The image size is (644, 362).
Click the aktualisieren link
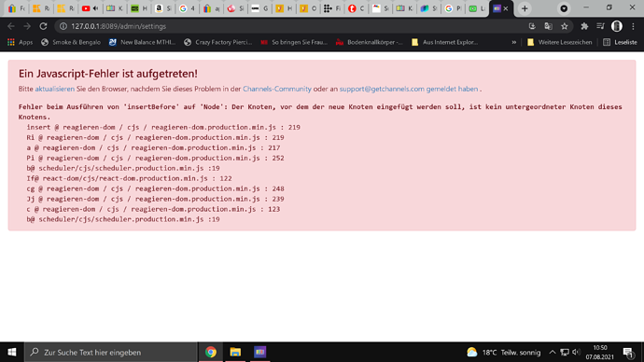click(x=55, y=89)
